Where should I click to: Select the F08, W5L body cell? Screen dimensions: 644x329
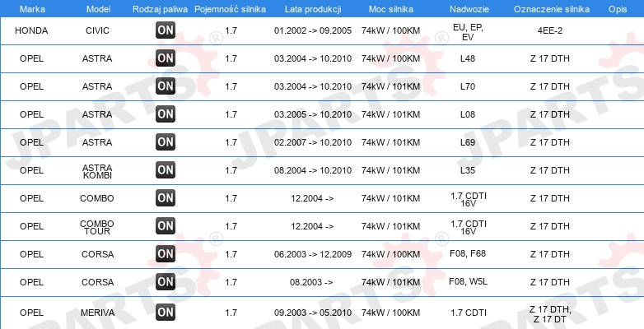(469, 282)
